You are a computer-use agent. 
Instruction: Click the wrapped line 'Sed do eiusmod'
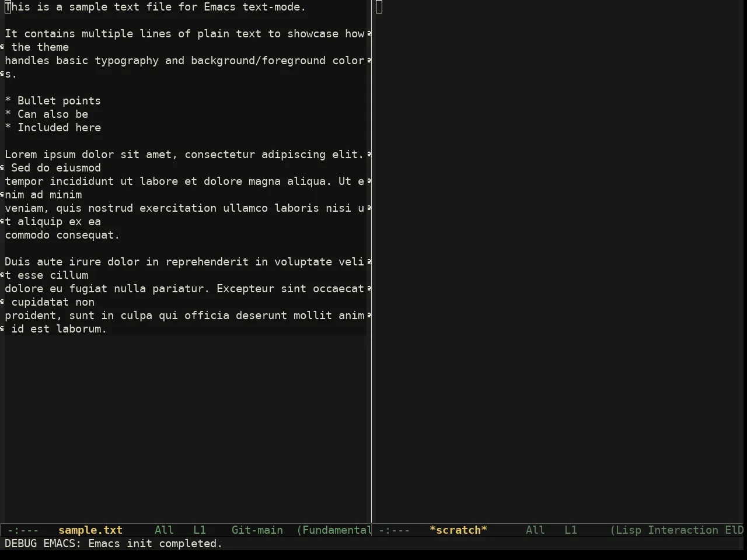pyautogui.click(x=55, y=168)
